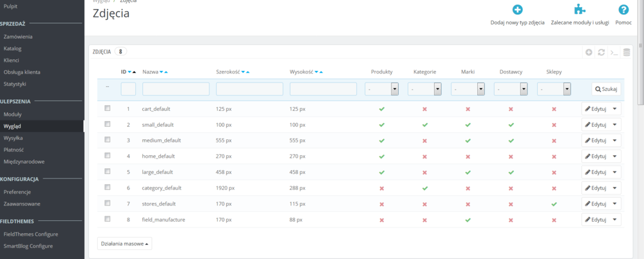The height and width of the screenshot is (259, 644).
Task: Sort Szerokość column descending arrow
Action: pyautogui.click(x=243, y=72)
